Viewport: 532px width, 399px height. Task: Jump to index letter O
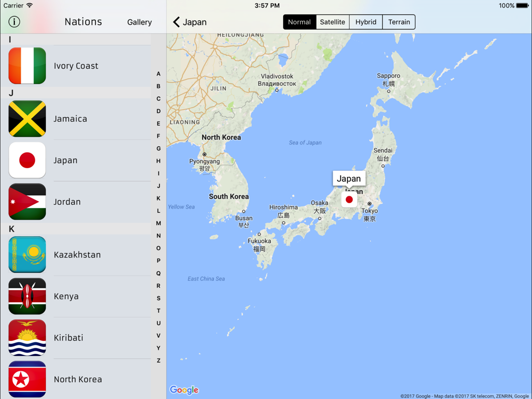tap(159, 248)
